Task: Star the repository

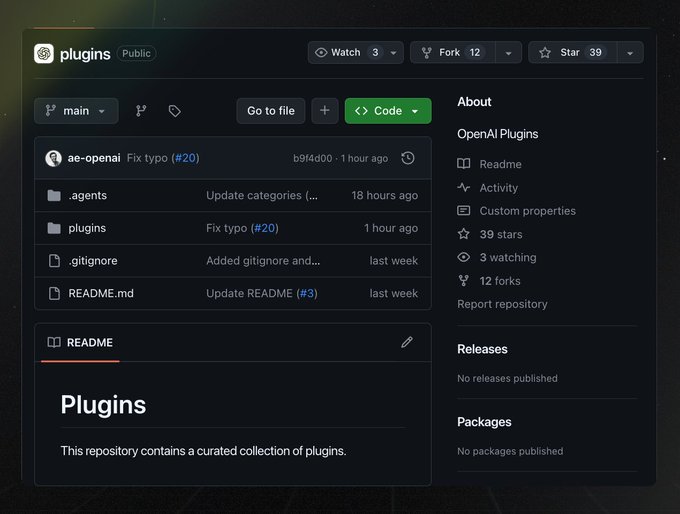Action: [572, 52]
